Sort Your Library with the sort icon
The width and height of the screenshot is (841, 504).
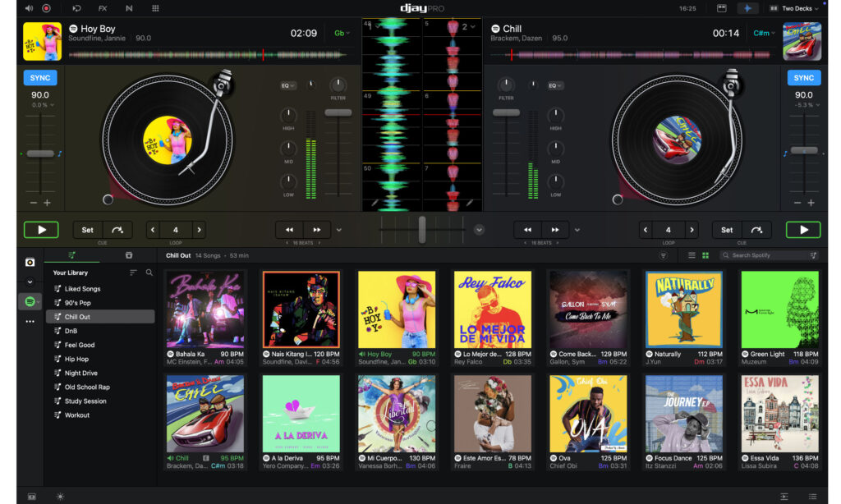133,273
